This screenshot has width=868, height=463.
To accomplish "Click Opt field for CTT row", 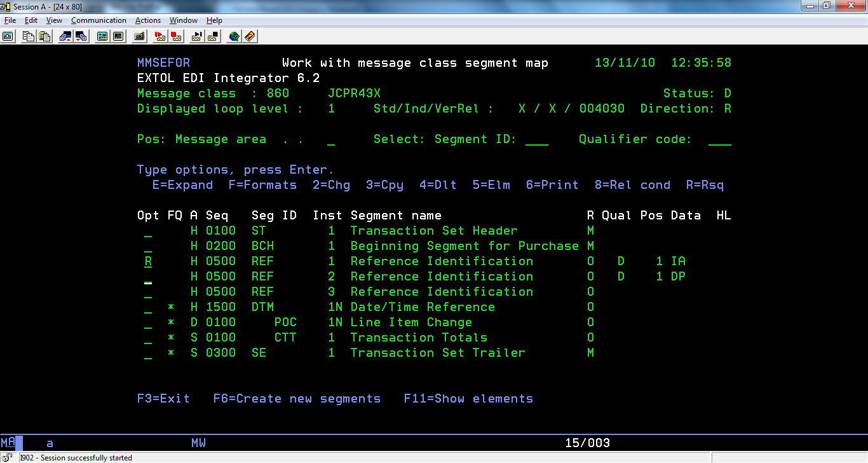I will (148, 338).
